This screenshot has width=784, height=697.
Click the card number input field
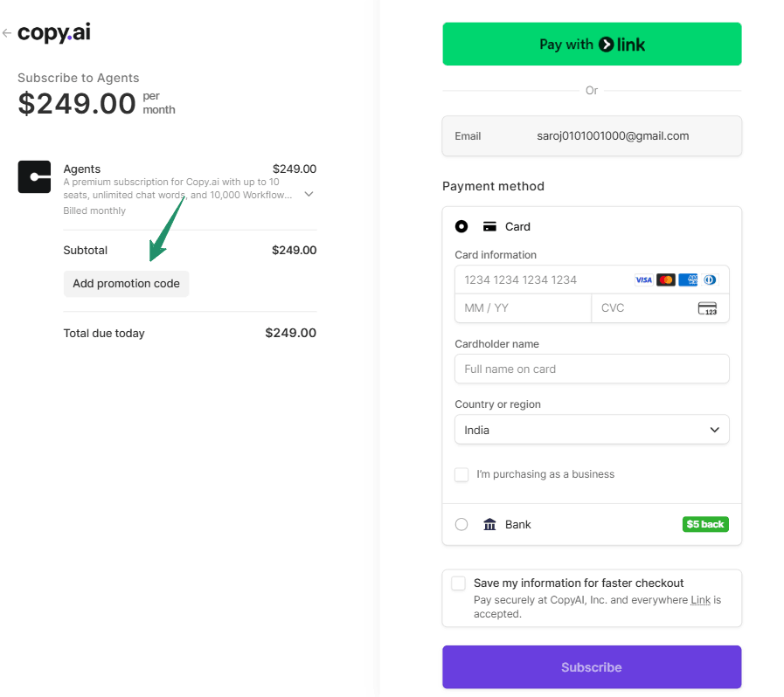[x=542, y=279]
